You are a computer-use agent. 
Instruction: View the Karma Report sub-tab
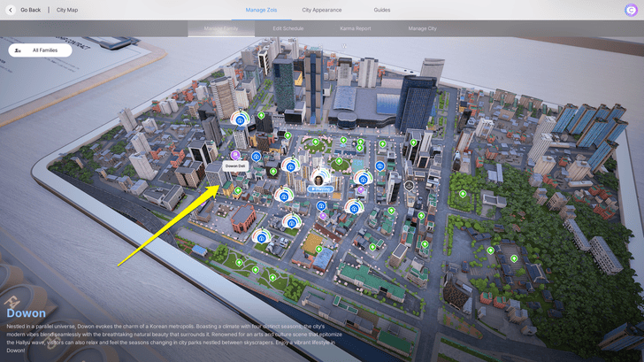point(355,28)
